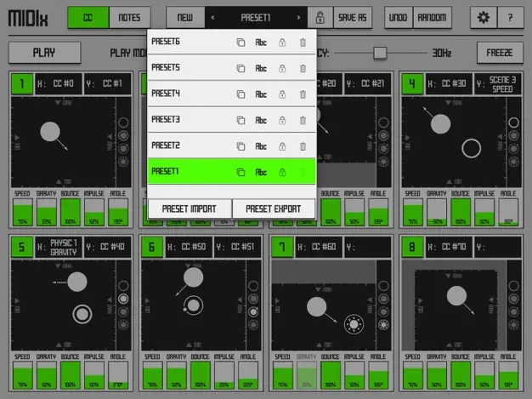532x399 pixels.
Task: Lock PRESET5 in the preset list
Action: (x=282, y=68)
